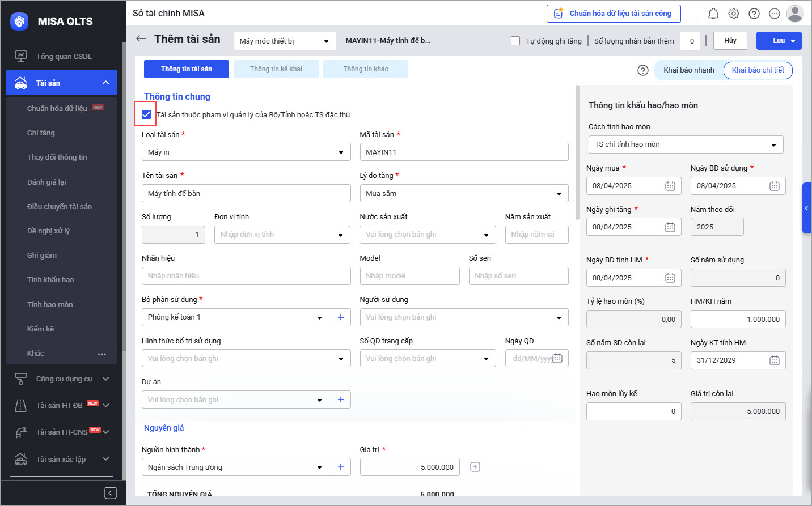Expand the Cách tính hao mòn dropdown

pyautogui.click(x=686, y=144)
